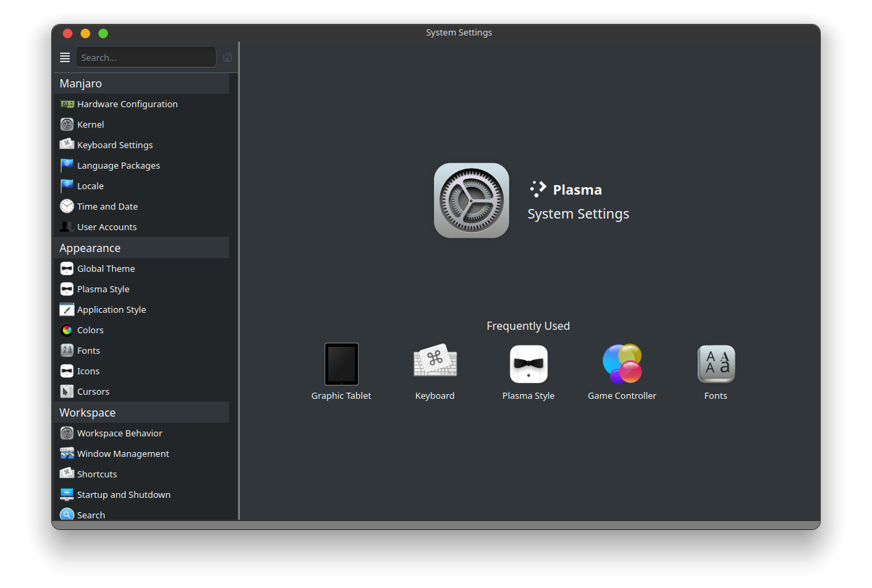
Task: Open the hamburger menu beside the search box
Action: point(65,57)
